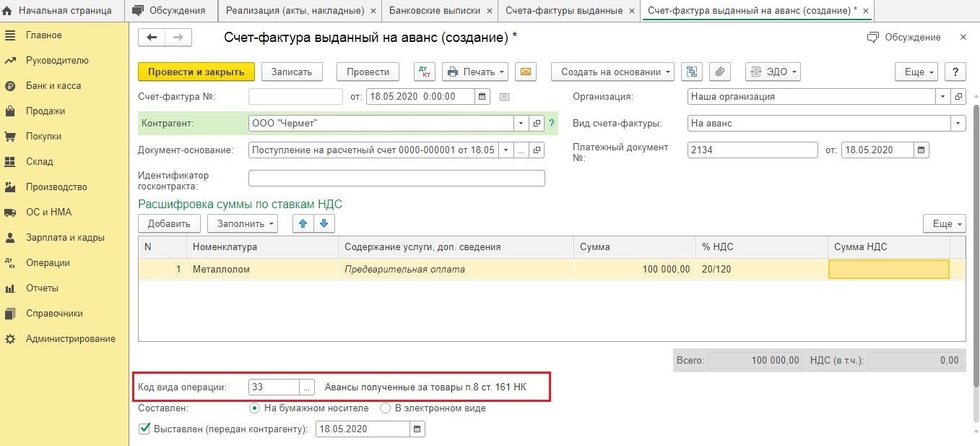Open the Код вида операции selection ellipsis button
980x446 pixels.
308,387
